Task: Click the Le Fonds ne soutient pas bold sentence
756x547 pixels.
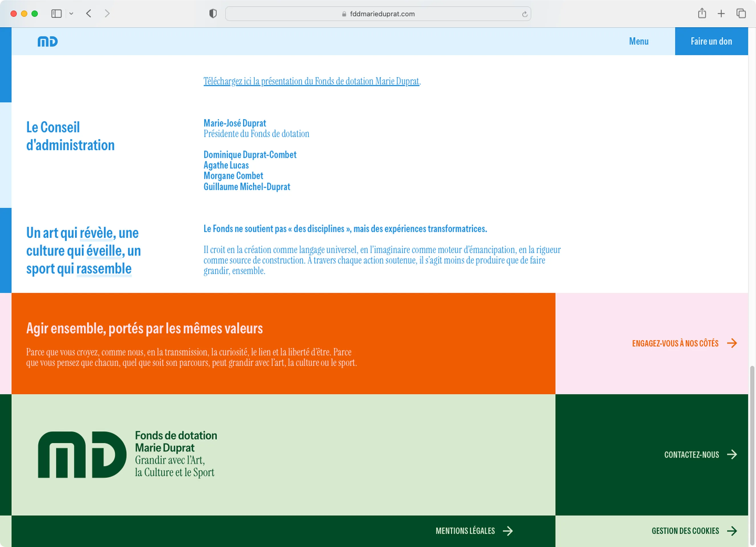Action: pyautogui.click(x=345, y=229)
